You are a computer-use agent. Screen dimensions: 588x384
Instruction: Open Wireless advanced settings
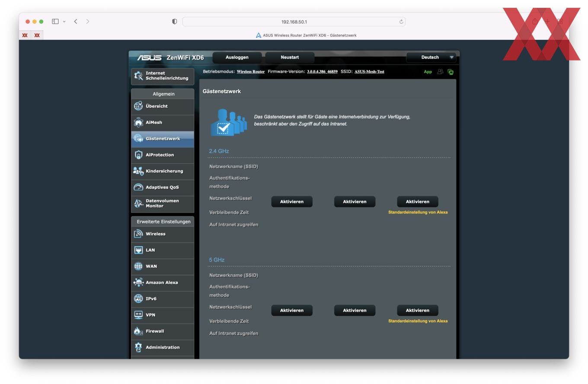point(163,234)
